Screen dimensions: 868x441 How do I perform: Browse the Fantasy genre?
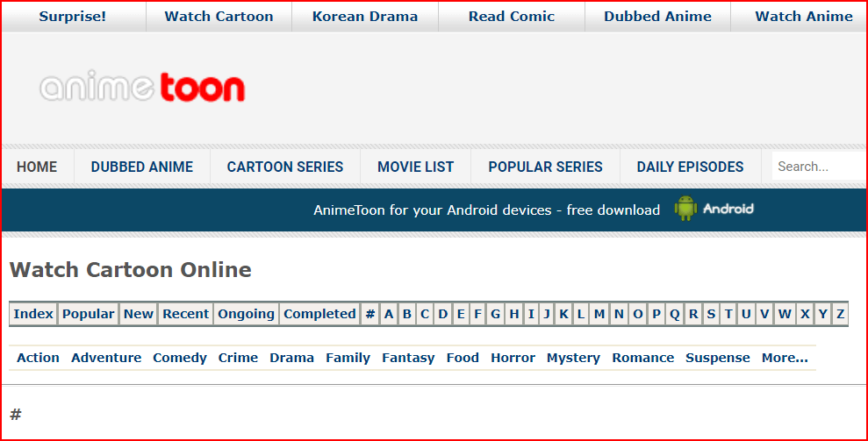coord(408,358)
